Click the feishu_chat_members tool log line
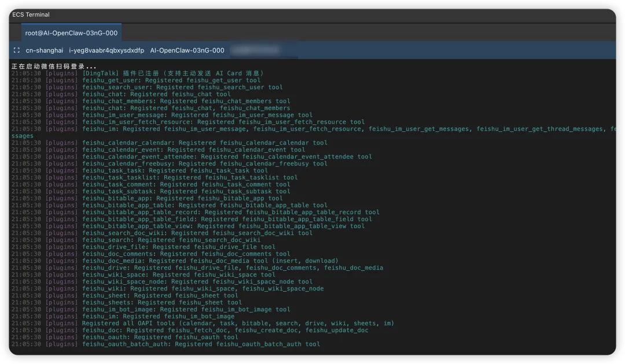This screenshot has width=625, height=364. point(150,101)
